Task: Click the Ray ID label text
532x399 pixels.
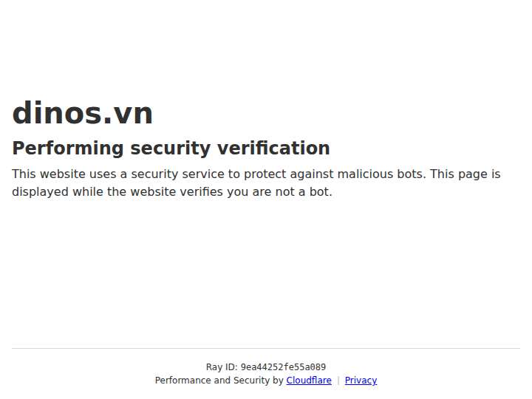Action: (221, 367)
